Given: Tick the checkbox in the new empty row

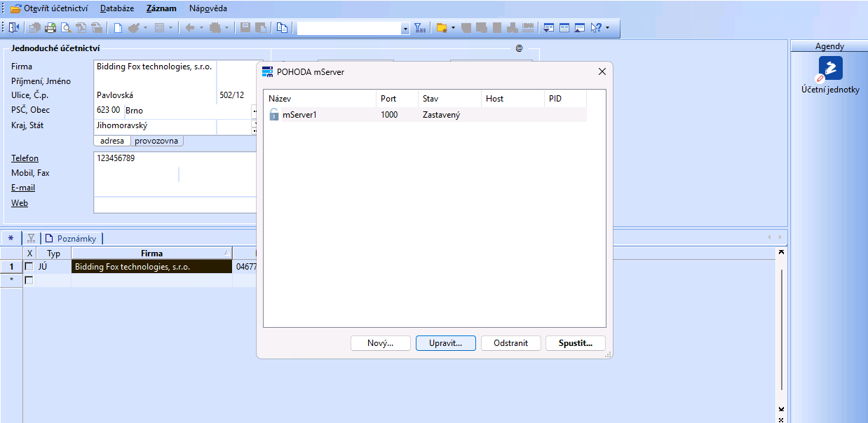Looking at the screenshot, I should coord(29,280).
